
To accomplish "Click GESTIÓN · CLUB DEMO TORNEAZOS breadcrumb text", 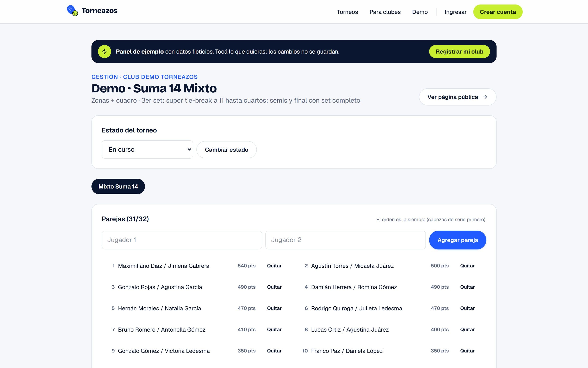I will (145, 77).
